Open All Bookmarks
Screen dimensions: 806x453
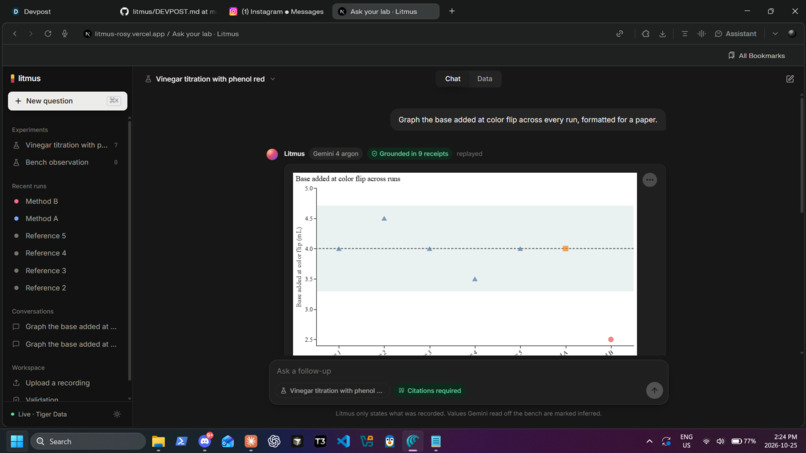[x=756, y=56]
